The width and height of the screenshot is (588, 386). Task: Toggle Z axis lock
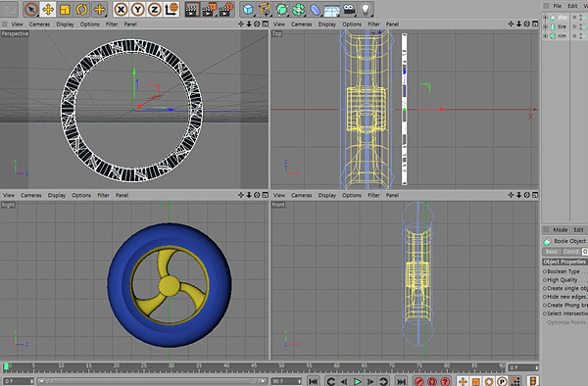coord(154,10)
